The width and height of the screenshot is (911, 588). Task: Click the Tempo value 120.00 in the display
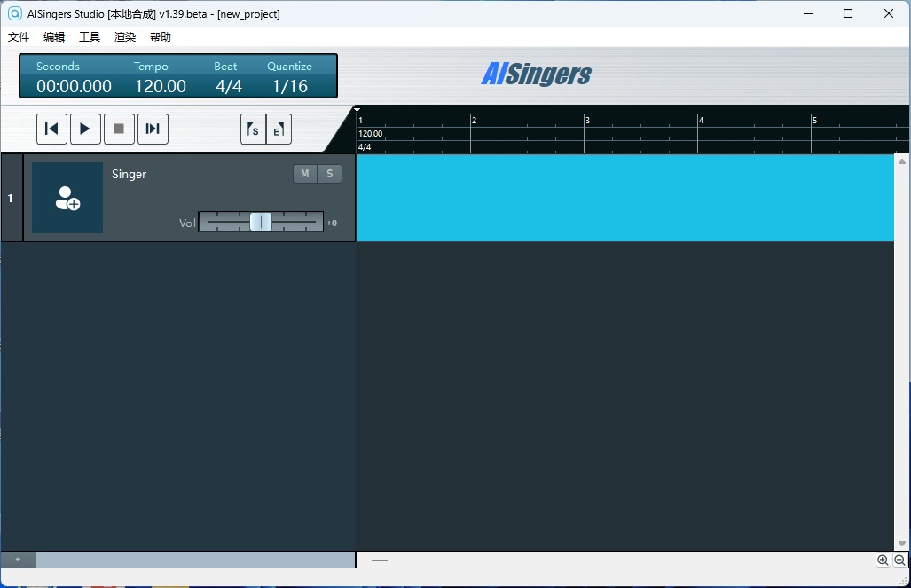click(161, 86)
